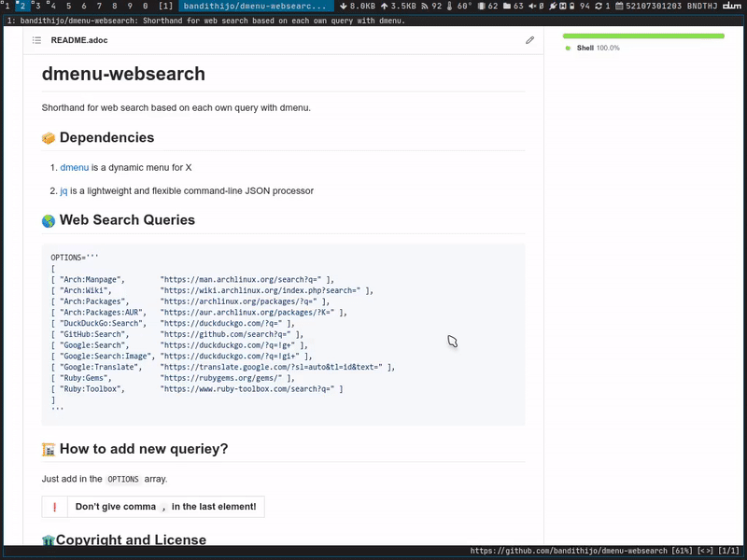This screenshot has height=560, width=747.
Task: Switch to workspace tag 9
Action: coord(130,7)
